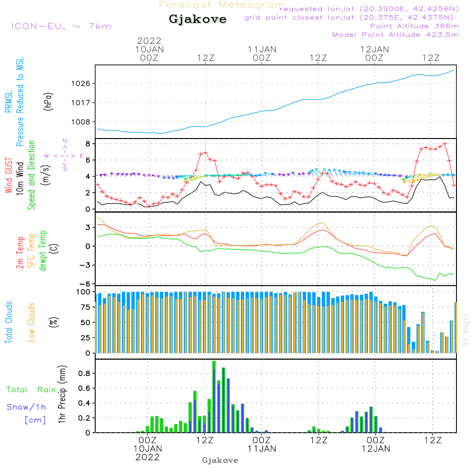Click the 'Snow/1h' legend label
Viewport: 476px width, 476px height.
[x=26, y=407]
